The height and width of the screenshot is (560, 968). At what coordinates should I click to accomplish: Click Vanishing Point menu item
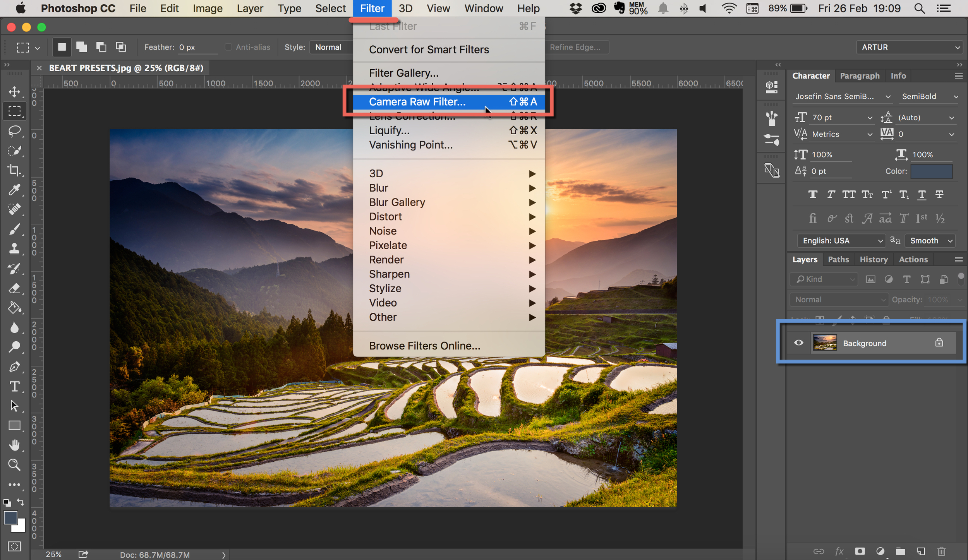[x=410, y=145]
